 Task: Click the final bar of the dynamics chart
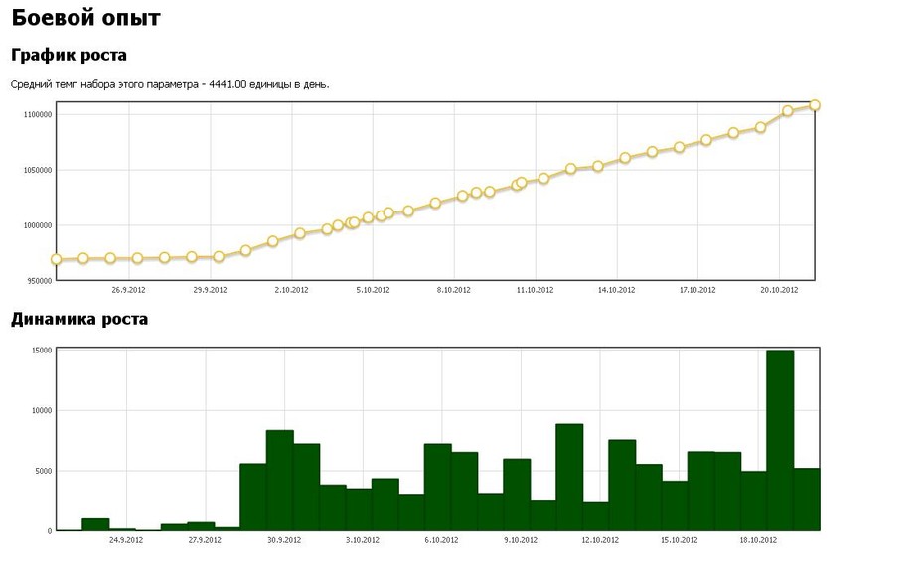807,499
